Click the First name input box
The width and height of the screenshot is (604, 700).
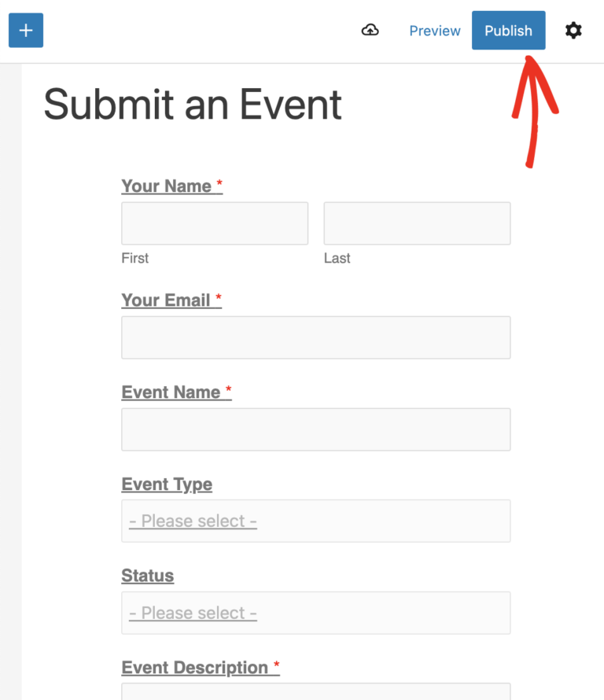click(x=214, y=223)
